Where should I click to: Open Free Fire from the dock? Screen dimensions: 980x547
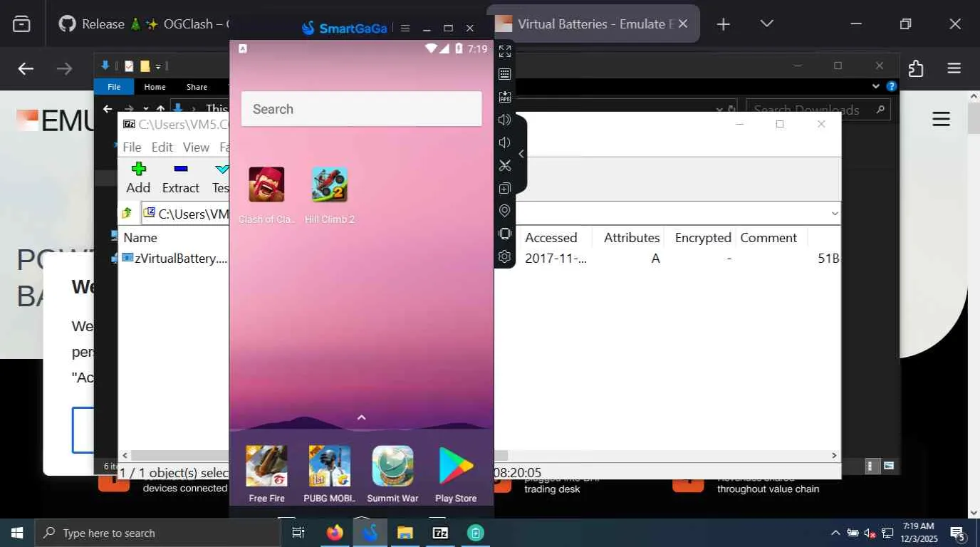coord(266,466)
